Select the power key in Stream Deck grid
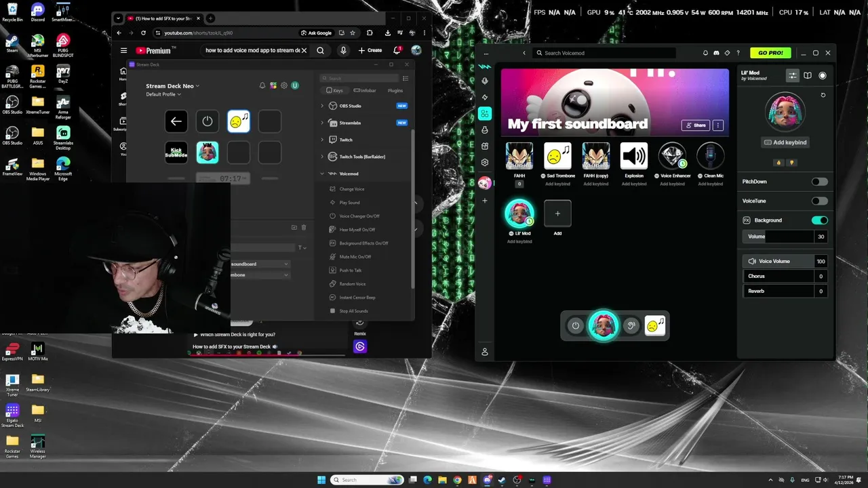 click(x=208, y=121)
